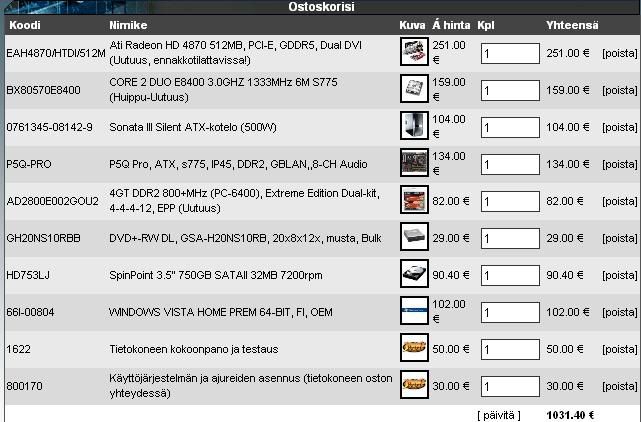Select product code 800170
Image resolution: width=641 pixels, height=422 pixels.
tap(24, 386)
